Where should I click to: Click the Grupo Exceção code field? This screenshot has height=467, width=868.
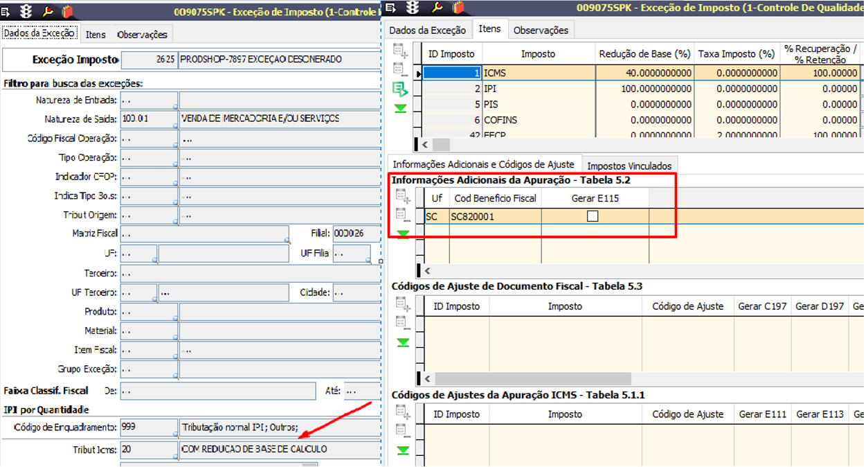pos(150,369)
